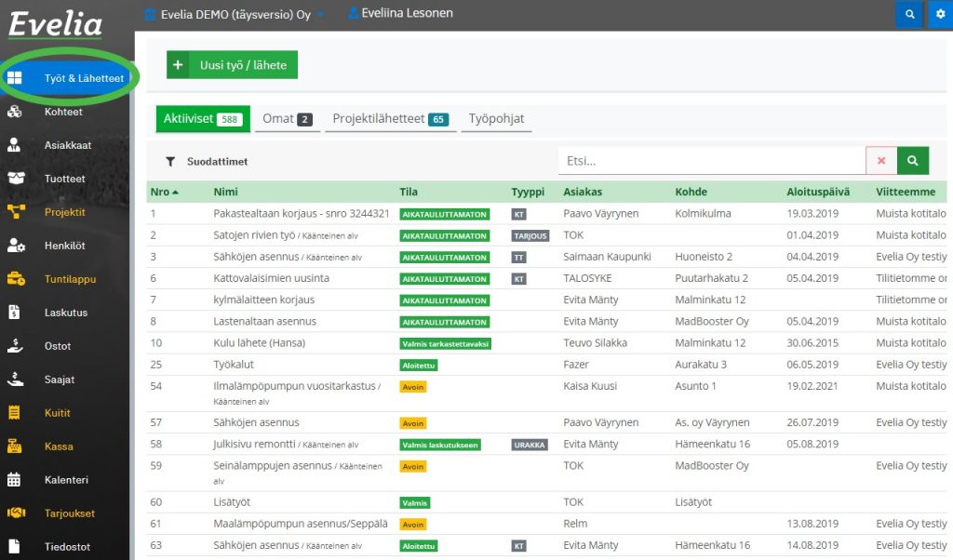The height and width of the screenshot is (560, 953).
Task: Open the Evelia DEMO company dropdown
Action: tap(234, 14)
